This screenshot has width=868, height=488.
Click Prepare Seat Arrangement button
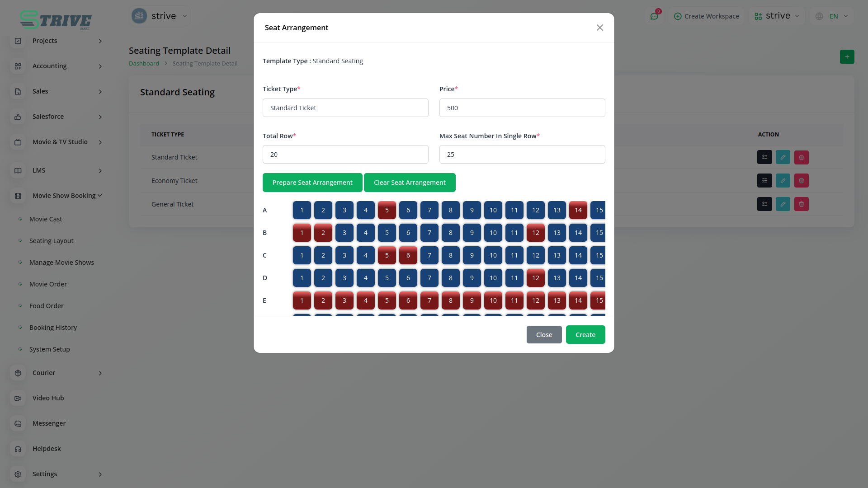(x=312, y=183)
